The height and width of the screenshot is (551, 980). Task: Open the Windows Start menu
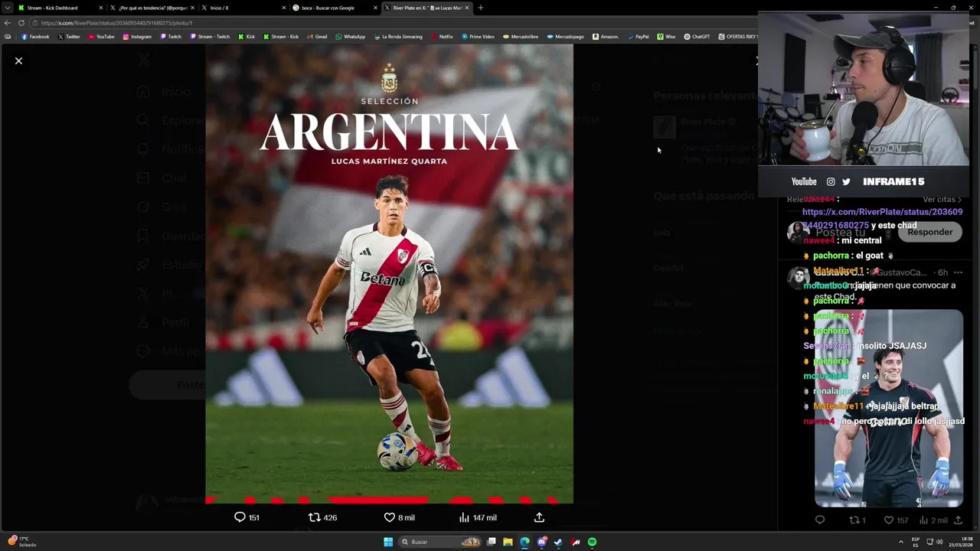[x=388, y=542]
